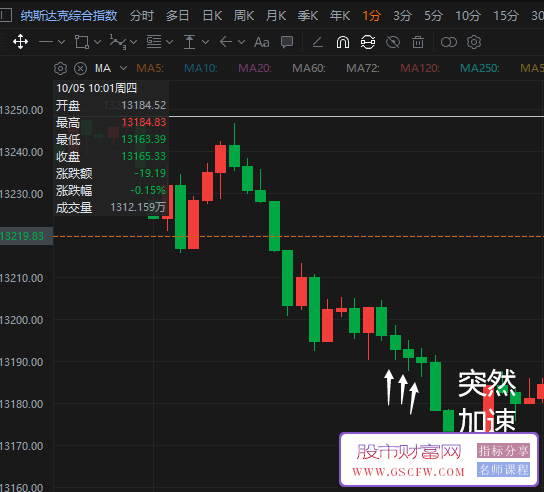Screen dimensions: 544x492
Task: Switch to 日K chart tab
Action: (212, 16)
